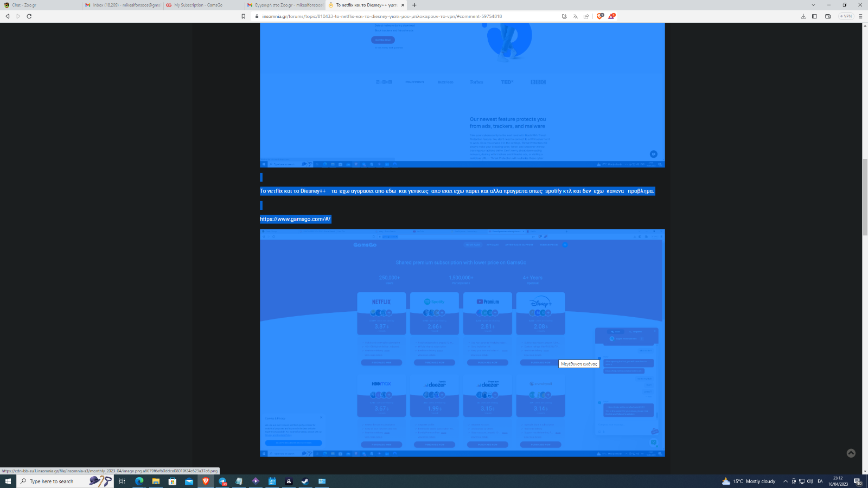
Task: Switch to My Subscription - GamsGo tab
Action: (x=203, y=5)
